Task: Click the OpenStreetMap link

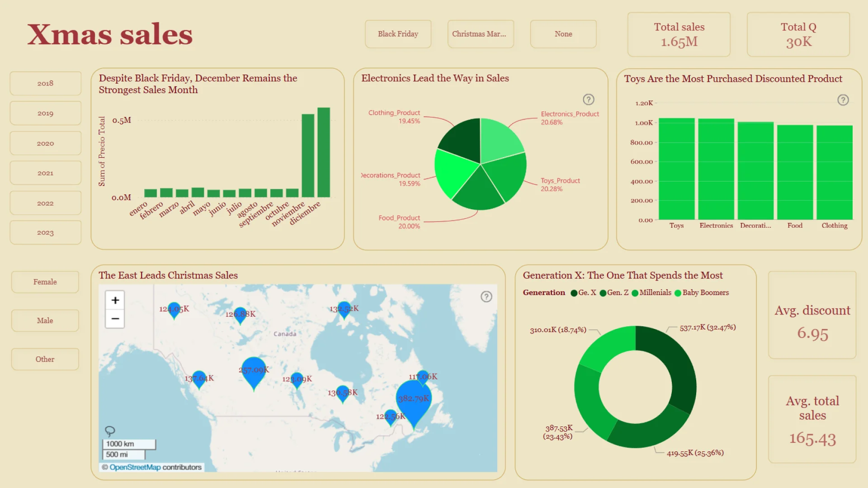Action: click(x=135, y=467)
